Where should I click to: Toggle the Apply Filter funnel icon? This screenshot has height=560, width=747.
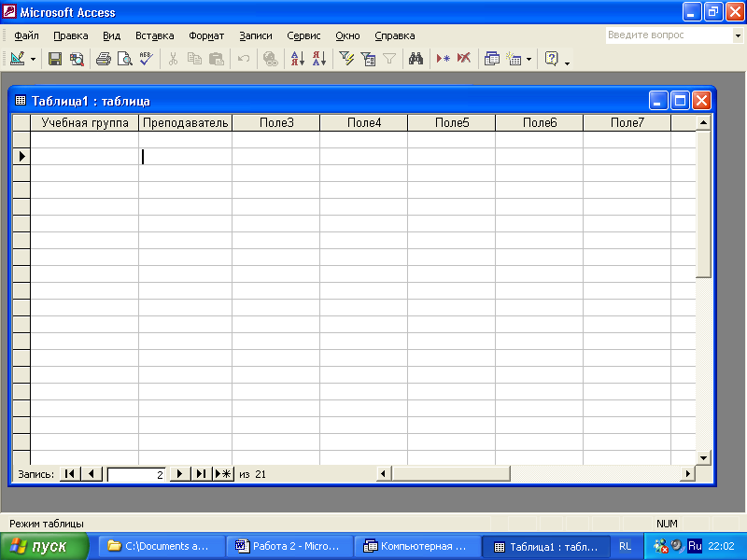389,59
